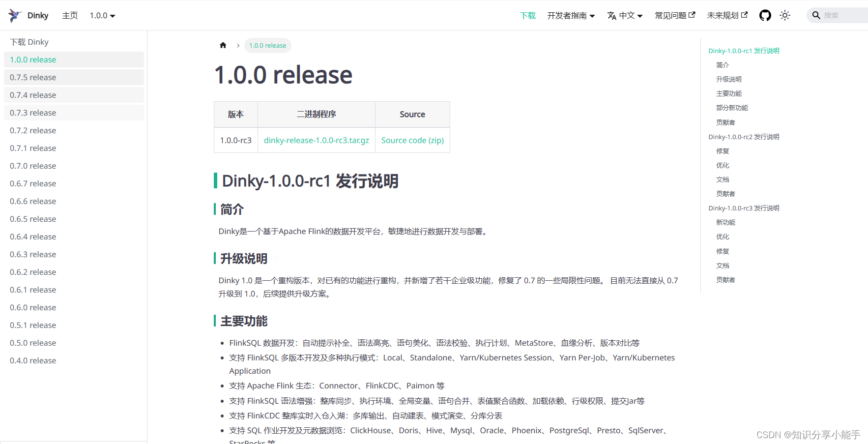Click the 1.0.0-rc3 version table cell
The width and height of the screenshot is (868, 444).
[236, 140]
